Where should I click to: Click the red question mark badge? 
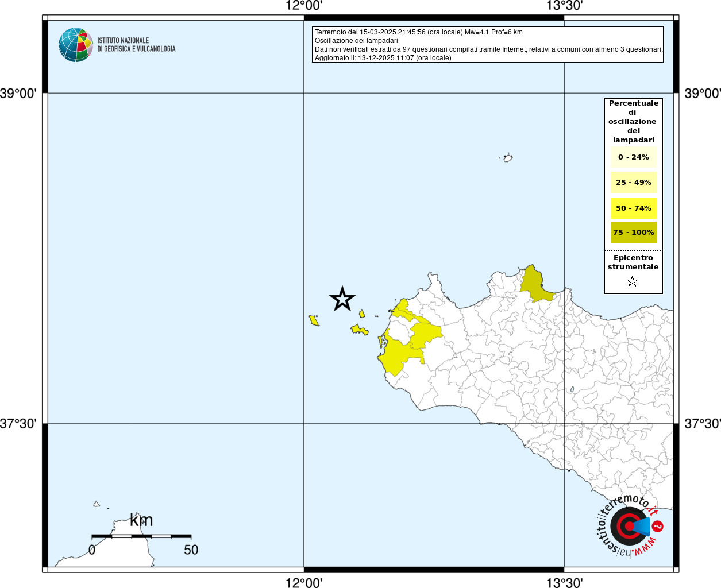(x=658, y=526)
